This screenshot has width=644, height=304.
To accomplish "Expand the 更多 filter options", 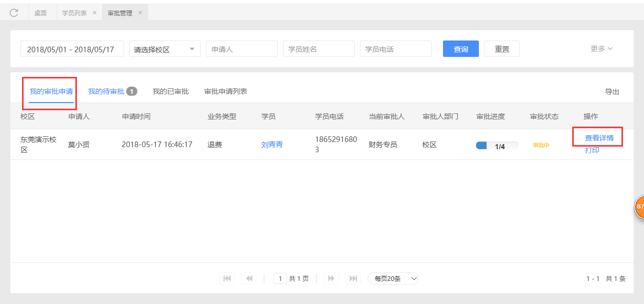I will [x=601, y=49].
